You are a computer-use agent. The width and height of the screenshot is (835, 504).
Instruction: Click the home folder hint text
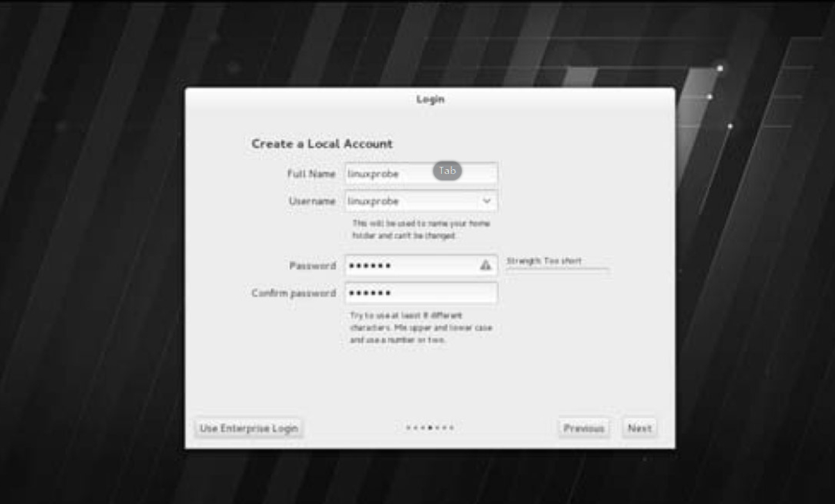pyautogui.click(x=421, y=230)
